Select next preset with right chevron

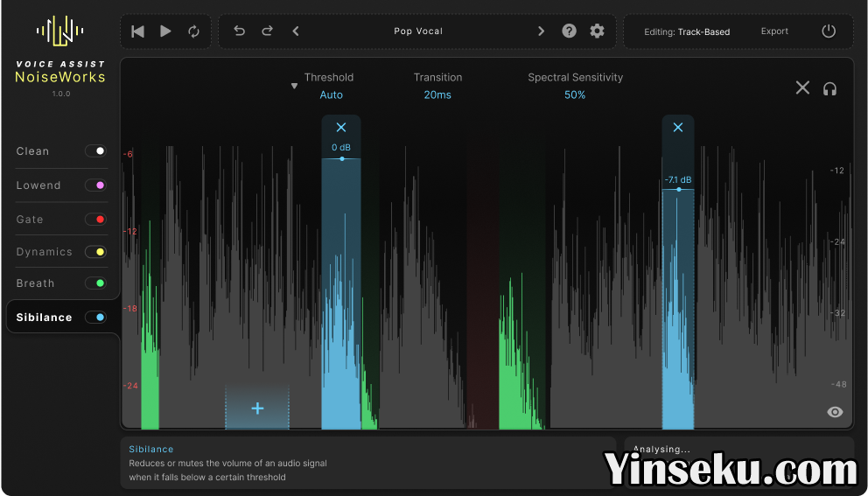tap(541, 31)
